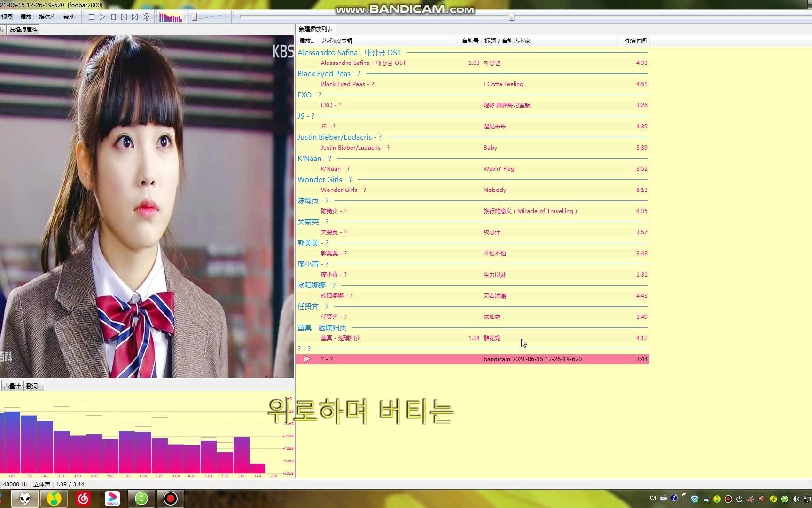
Task: Click the Play button in toolbar
Action: [x=102, y=17]
